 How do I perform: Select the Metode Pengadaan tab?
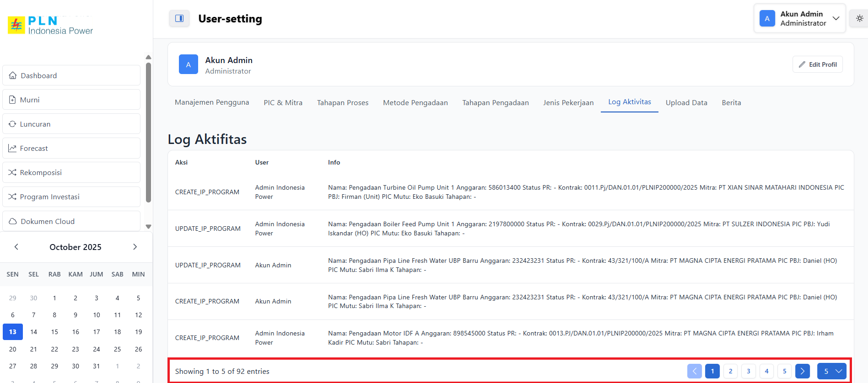[x=415, y=102]
